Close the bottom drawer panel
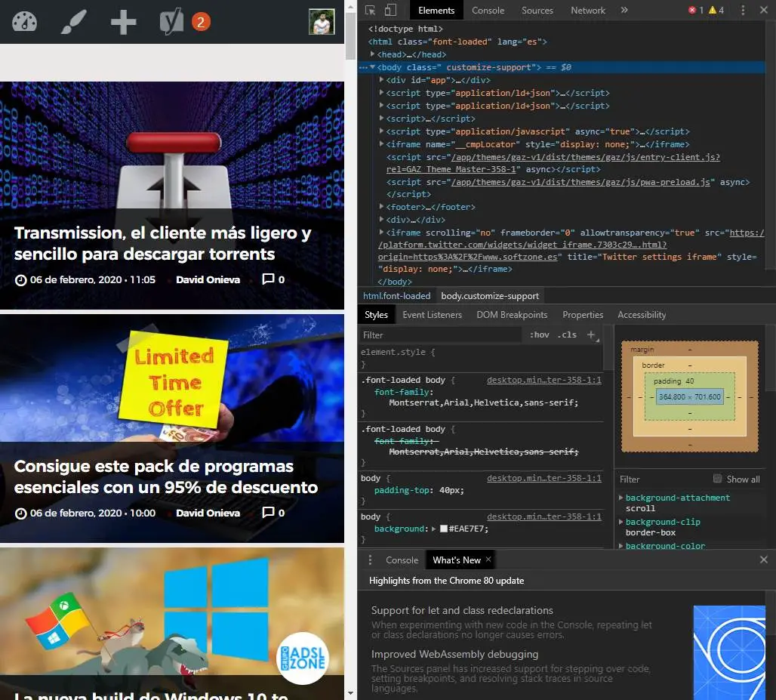This screenshot has height=700, width=776. [764, 560]
